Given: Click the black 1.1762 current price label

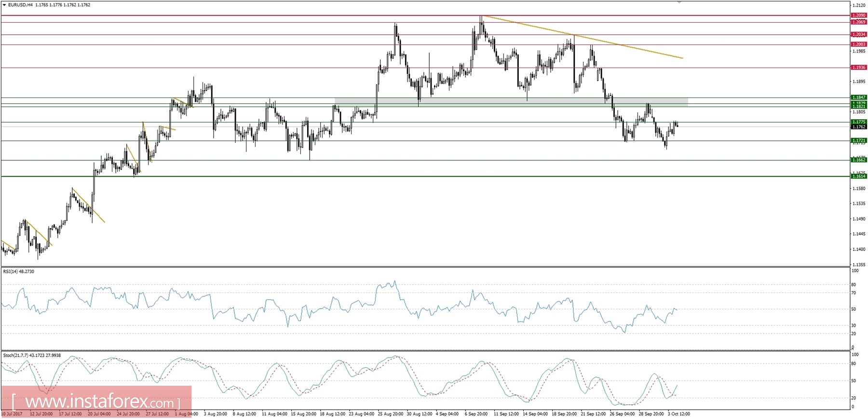Looking at the screenshot, I should (859, 127).
